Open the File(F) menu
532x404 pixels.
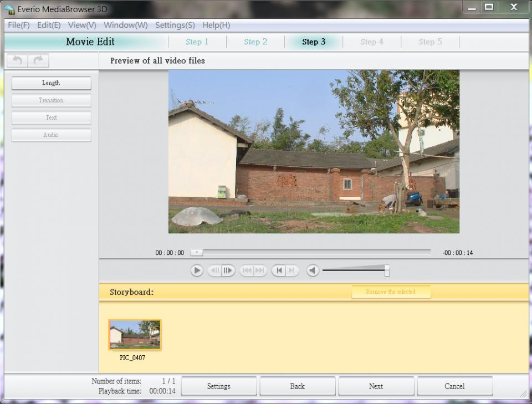19,25
